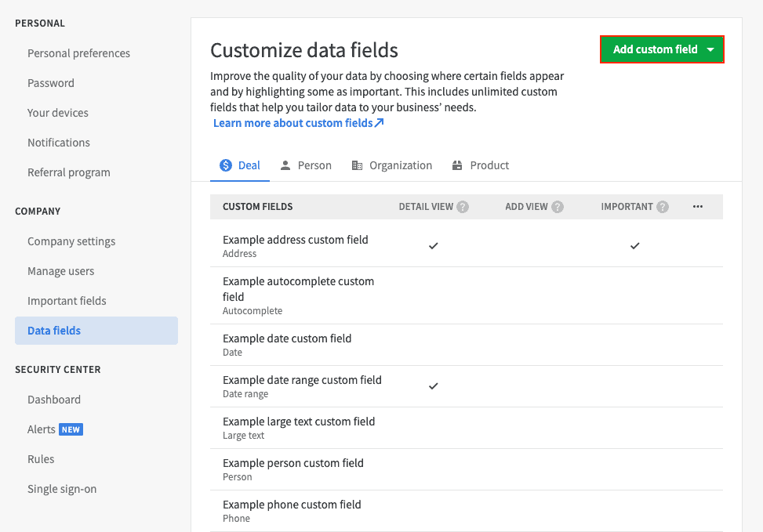Select Example date range custom field row
Viewport: 763px width, 532px height.
pos(466,386)
